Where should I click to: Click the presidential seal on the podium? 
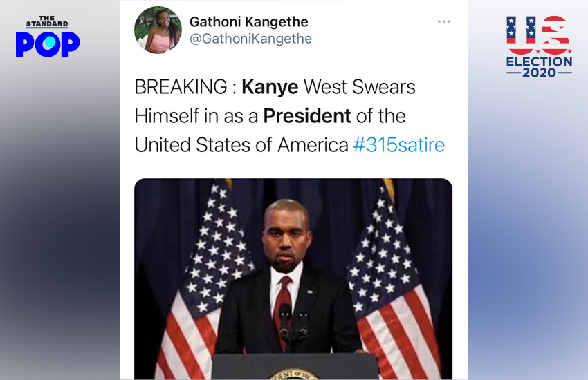coord(294,374)
